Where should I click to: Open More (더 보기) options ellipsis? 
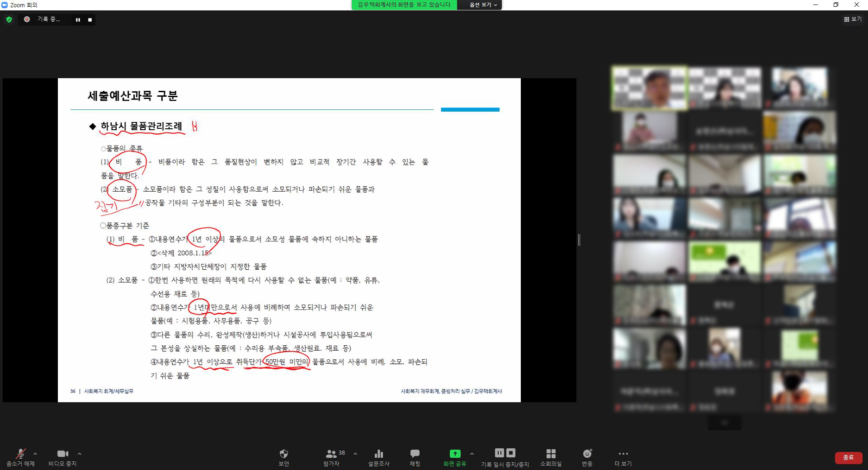(x=623, y=454)
